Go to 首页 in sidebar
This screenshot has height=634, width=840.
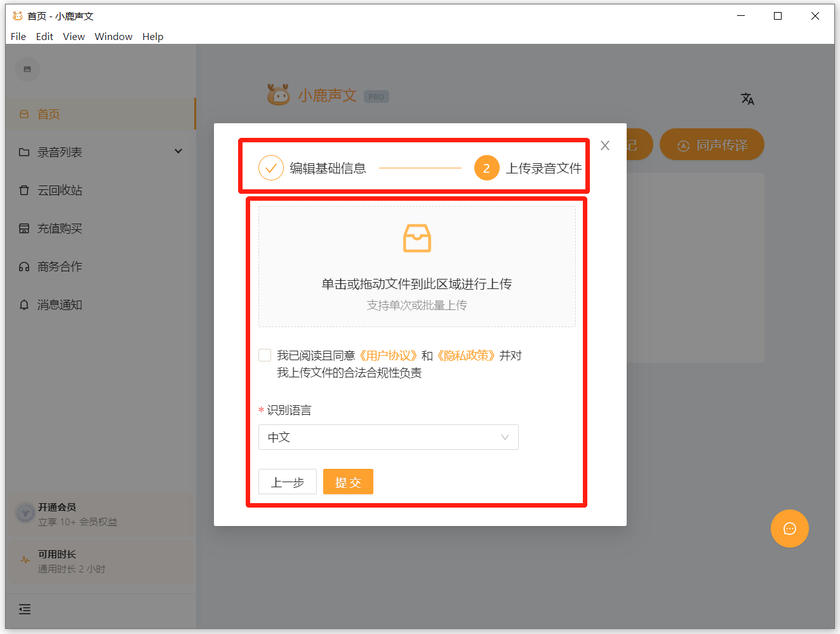[x=100, y=114]
